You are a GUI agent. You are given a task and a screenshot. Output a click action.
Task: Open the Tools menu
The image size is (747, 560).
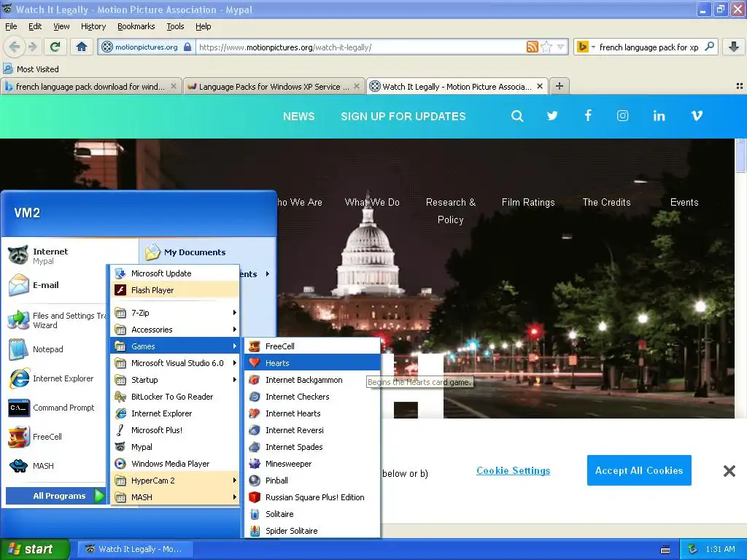175,26
